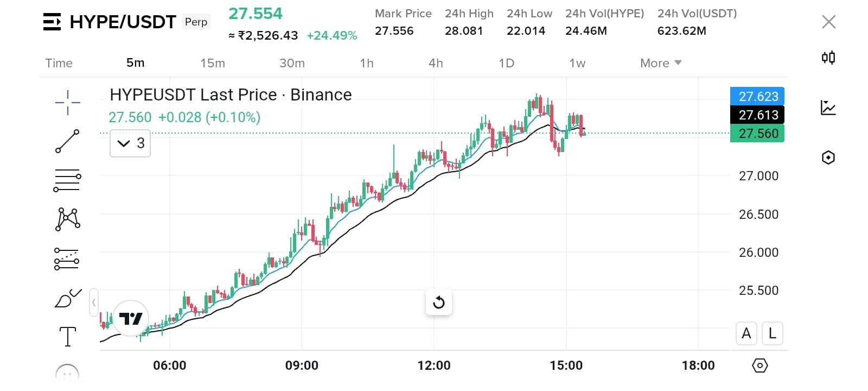Switch to the 15m timeframe
The width and height of the screenshot is (868, 391).
pos(213,63)
